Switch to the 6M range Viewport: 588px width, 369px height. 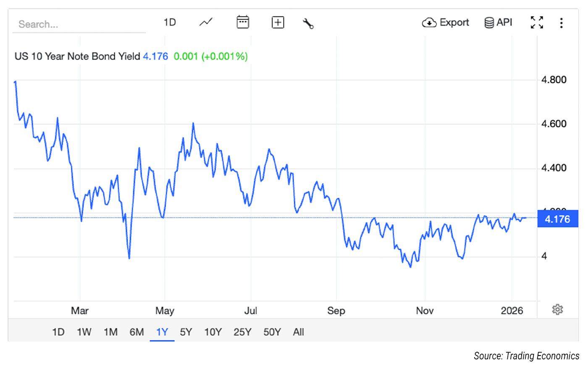136,332
